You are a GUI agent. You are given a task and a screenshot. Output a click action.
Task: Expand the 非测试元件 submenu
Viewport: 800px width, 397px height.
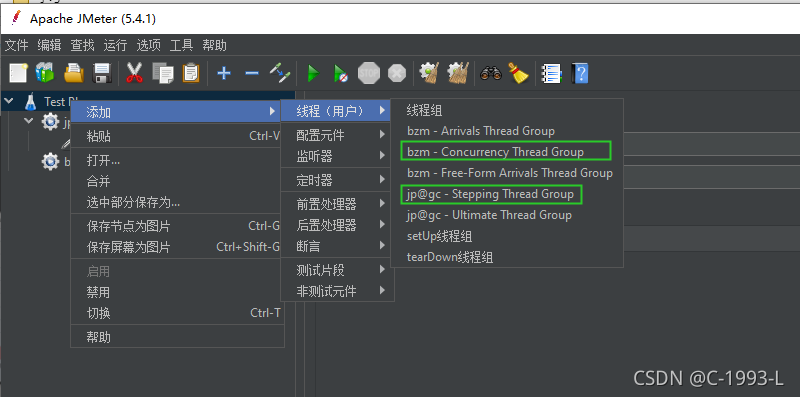pyautogui.click(x=336, y=291)
